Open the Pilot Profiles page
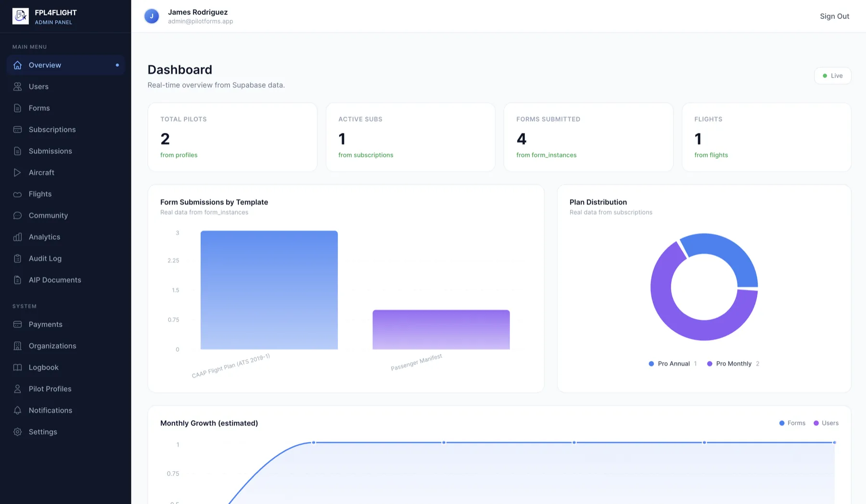 point(65,389)
